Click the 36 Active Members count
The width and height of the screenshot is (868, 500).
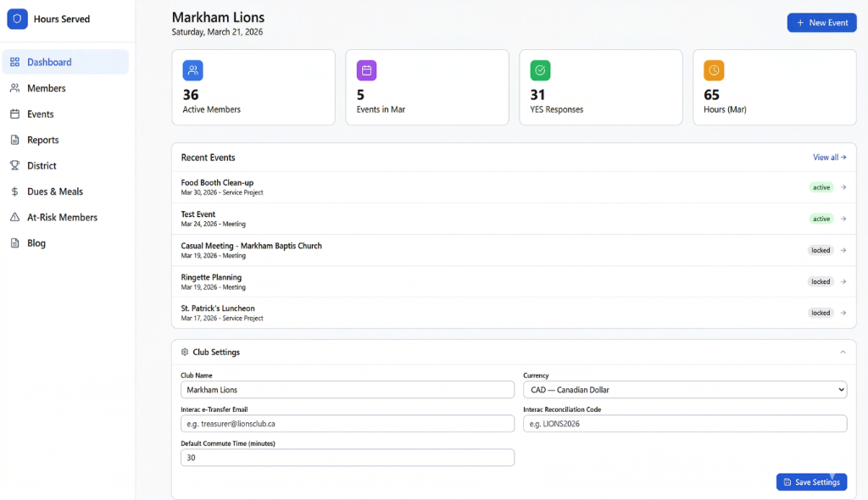pyautogui.click(x=191, y=95)
